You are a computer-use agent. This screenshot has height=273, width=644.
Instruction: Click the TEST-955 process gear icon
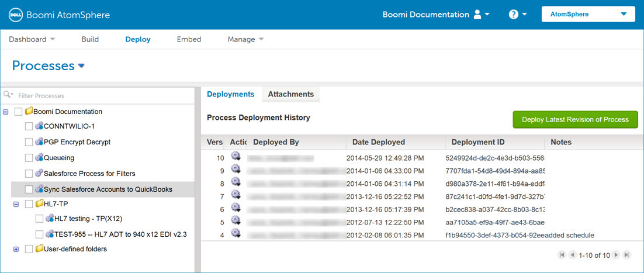click(x=50, y=234)
